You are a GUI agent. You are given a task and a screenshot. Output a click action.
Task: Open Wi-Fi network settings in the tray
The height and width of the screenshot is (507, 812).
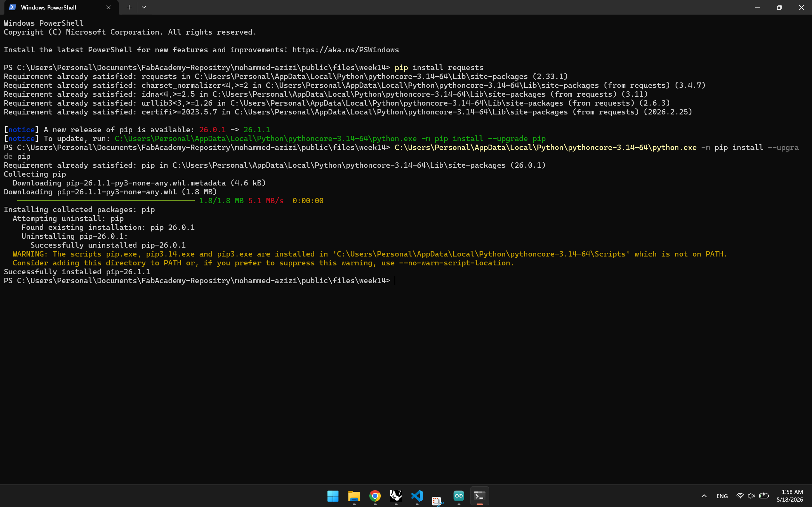740,496
